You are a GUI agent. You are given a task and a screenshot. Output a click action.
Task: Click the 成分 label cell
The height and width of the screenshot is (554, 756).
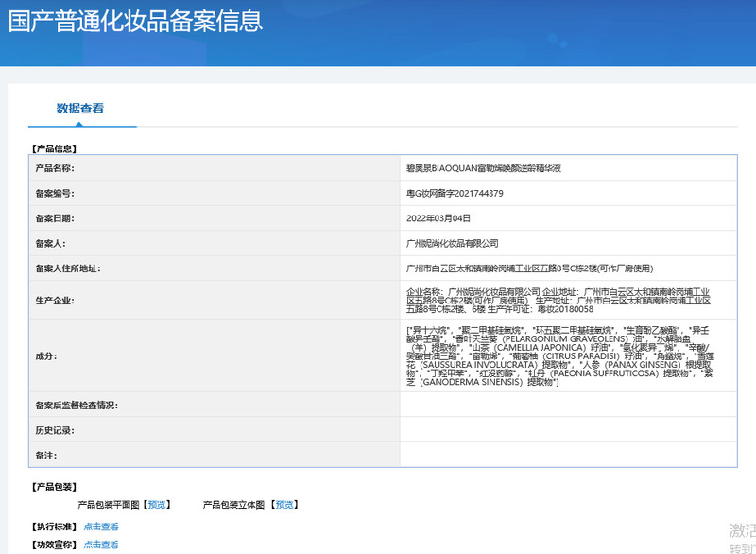[x=215, y=355]
